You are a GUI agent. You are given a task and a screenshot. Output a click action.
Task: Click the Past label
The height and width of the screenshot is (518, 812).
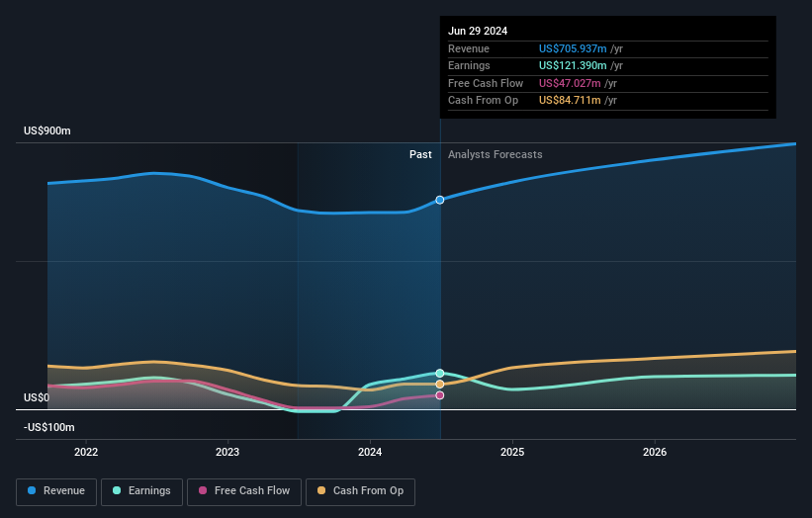tap(420, 154)
